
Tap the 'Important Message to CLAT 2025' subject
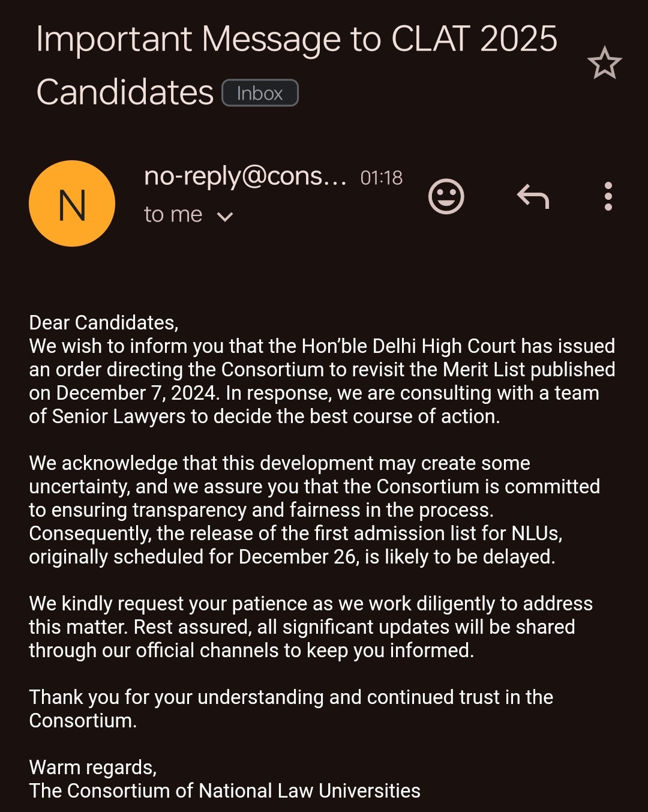pyautogui.click(x=297, y=39)
